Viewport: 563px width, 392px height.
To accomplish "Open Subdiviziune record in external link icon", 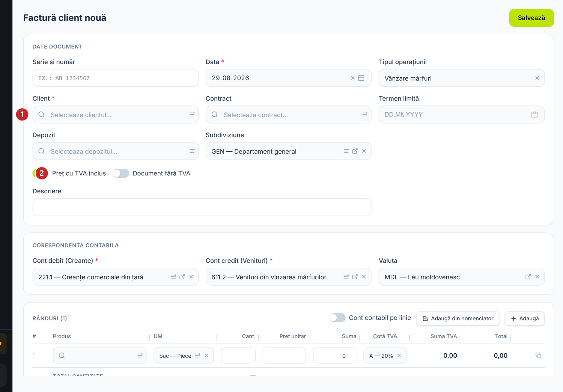I will pos(355,151).
